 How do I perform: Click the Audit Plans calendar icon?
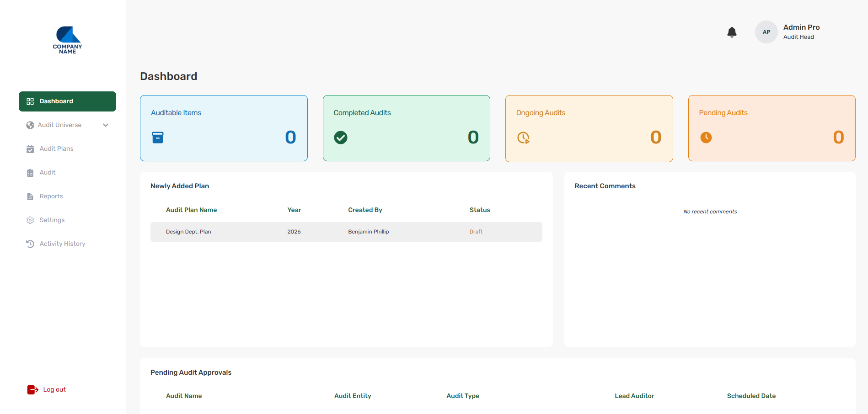(x=30, y=149)
